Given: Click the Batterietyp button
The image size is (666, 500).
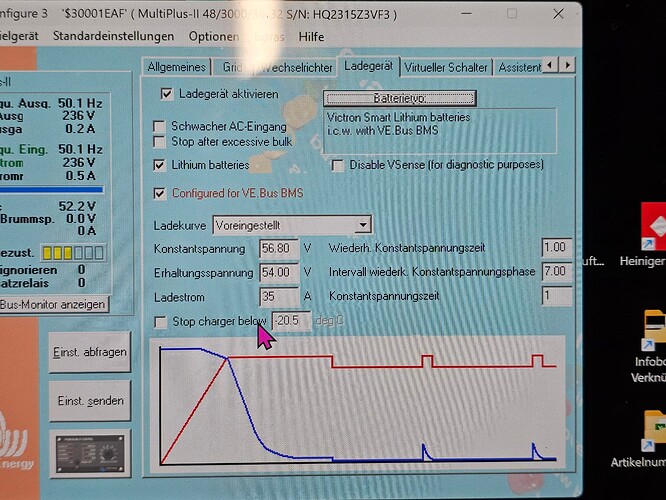Looking at the screenshot, I should tap(399, 98).
